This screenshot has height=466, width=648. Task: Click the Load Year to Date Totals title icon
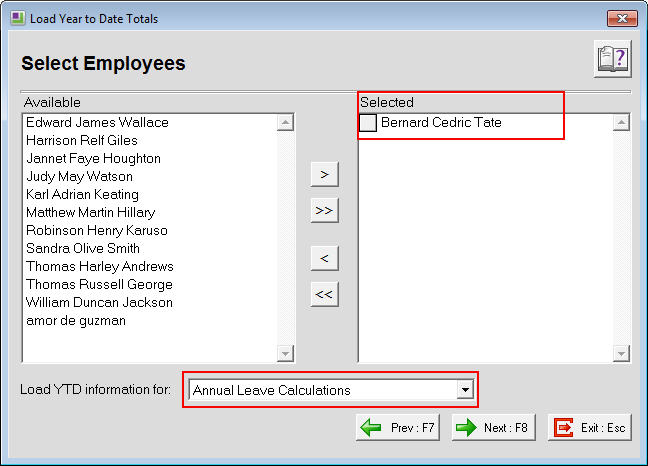coord(17,18)
